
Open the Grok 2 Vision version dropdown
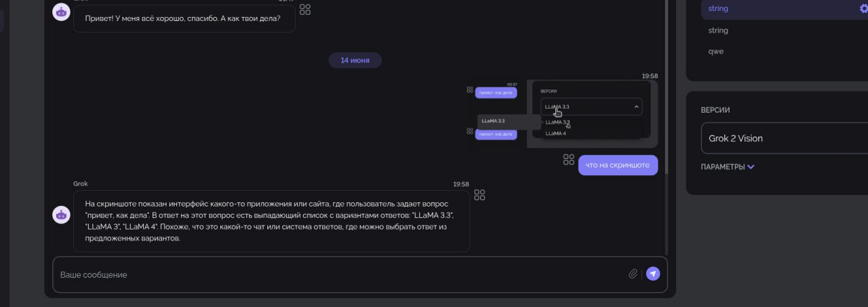(785, 138)
